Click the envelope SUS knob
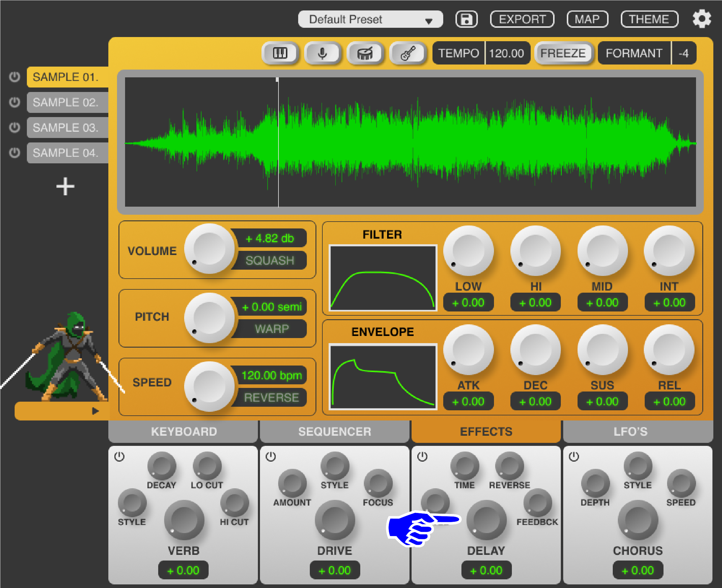 pos(603,350)
